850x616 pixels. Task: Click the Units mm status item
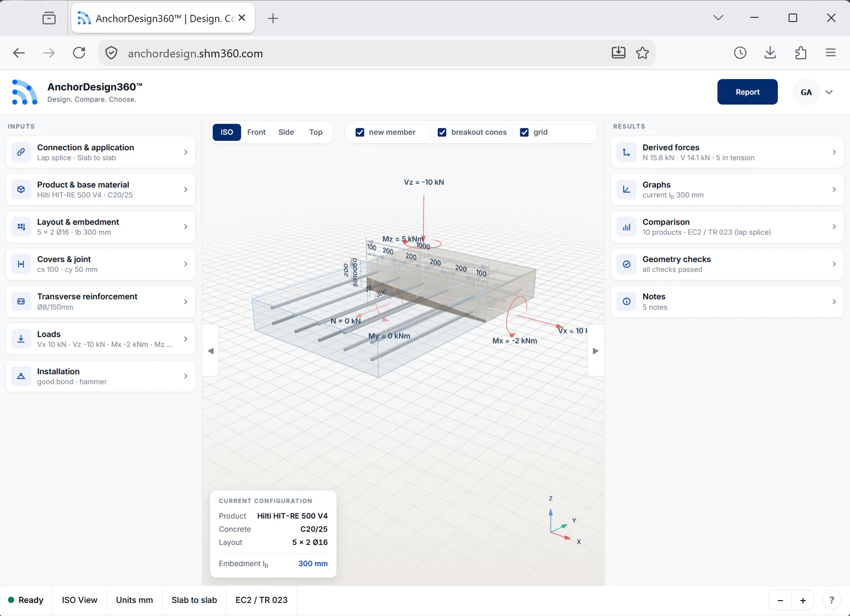coord(134,600)
